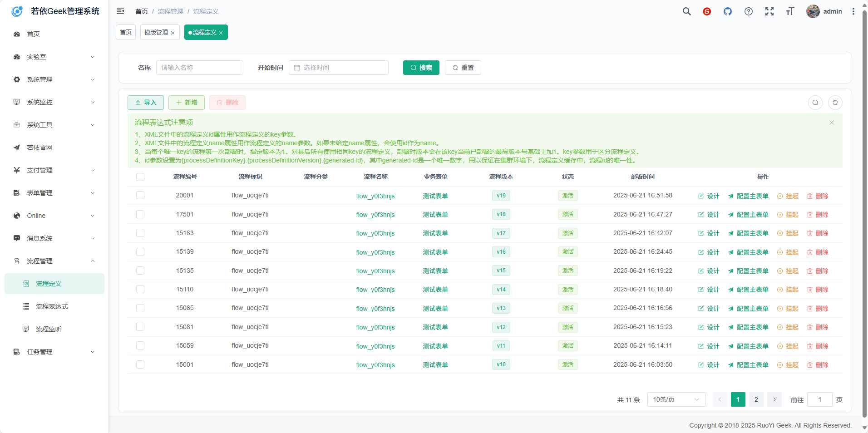Viewport: 868px width, 433px height.
Task: Check the checkbox for process 20001
Action: coord(140,196)
